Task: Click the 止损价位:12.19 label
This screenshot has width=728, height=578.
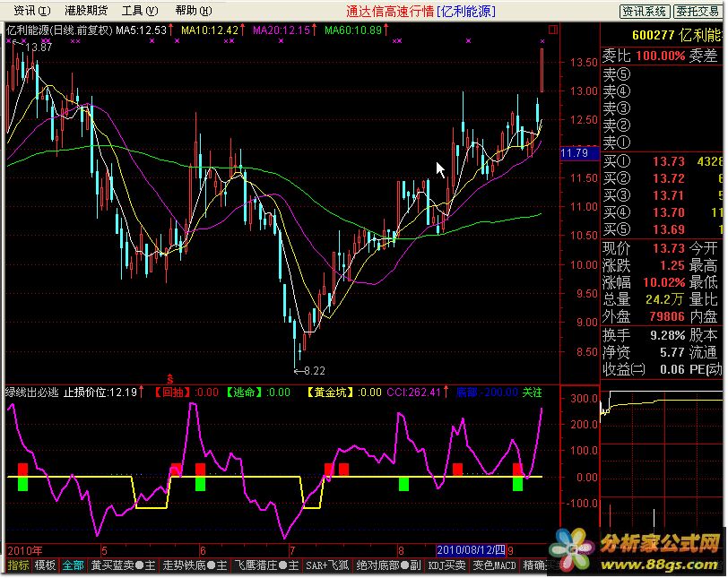Action: coord(100,393)
